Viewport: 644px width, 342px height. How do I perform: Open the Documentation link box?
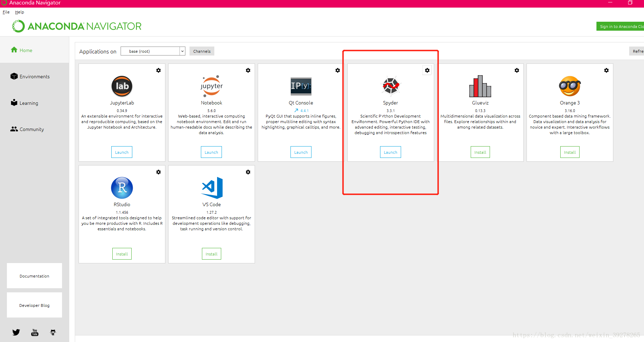34,276
